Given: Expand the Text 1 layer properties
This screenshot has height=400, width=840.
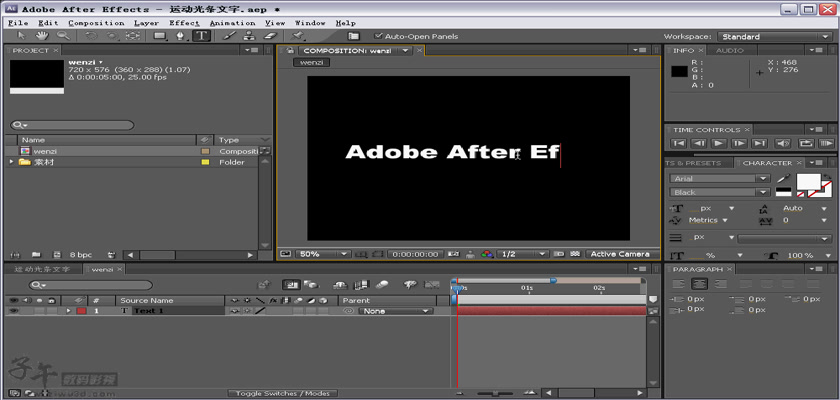Looking at the screenshot, I should click(68, 311).
